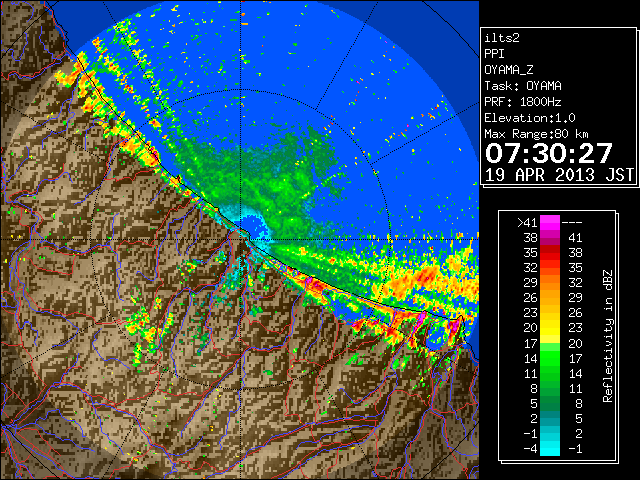Pick the cyan -4 dBZ swatch
The height and width of the screenshot is (480, 640).
click(x=550, y=449)
